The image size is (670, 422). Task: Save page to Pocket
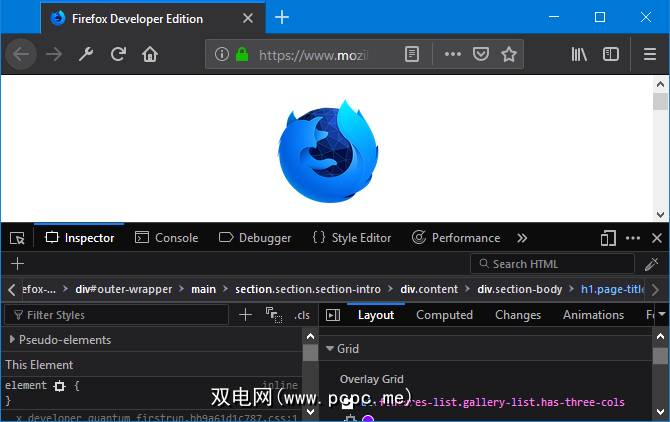(x=481, y=54)
